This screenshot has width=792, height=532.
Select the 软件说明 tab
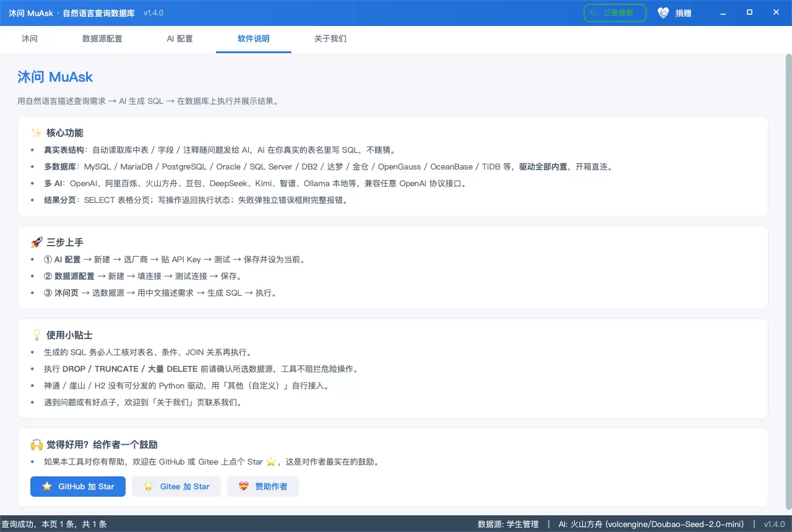(x=254, y=39)
